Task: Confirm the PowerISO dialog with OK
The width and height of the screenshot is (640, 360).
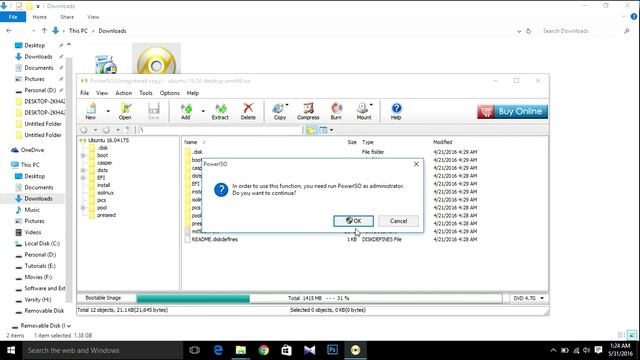Action: [353, 221]
